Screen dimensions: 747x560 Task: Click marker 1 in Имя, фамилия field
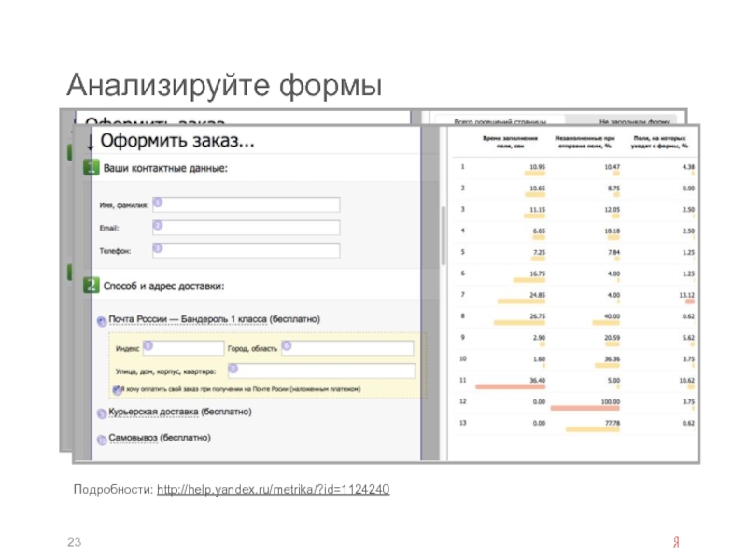click(x=158, y=203)
